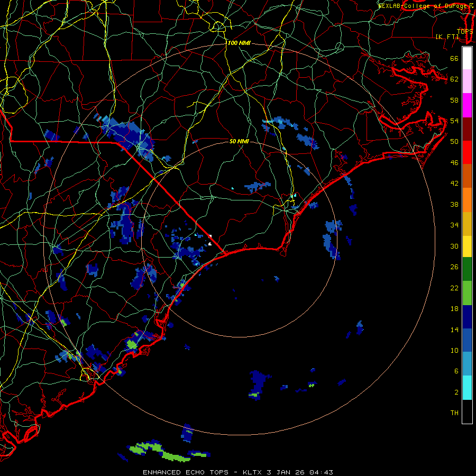Click the "TH" legend label
476x476 pixels.
pos(454,413)
